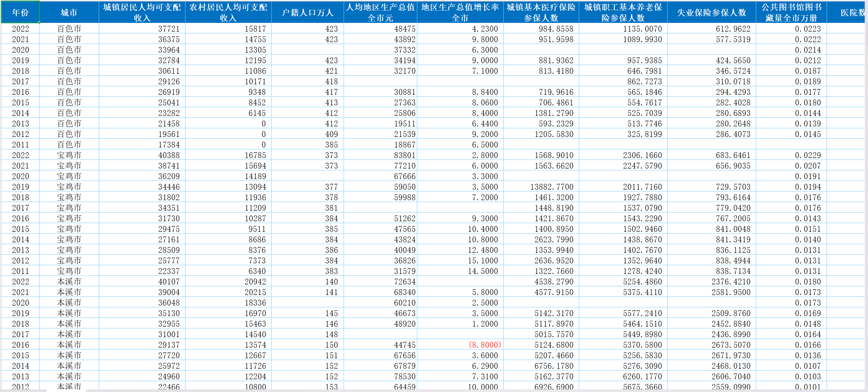Click the cell with value 37721
Image resolution: width=868 pixels, height=392 pixels.
(x=169, y=29)
